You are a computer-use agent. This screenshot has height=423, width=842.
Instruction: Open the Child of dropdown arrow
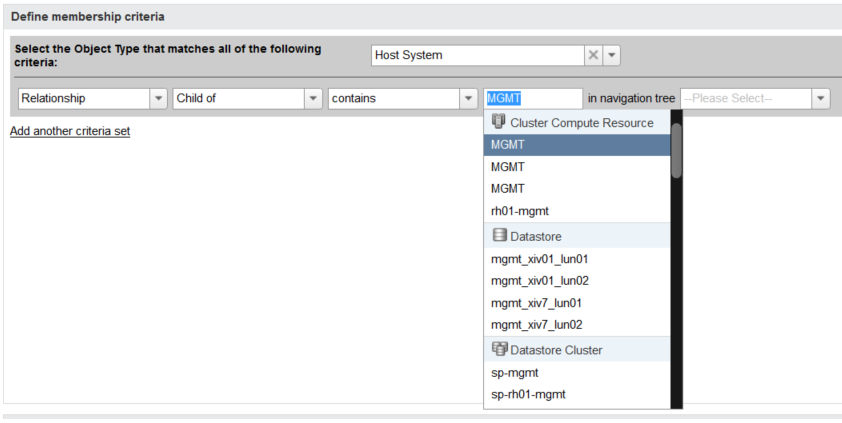313,98
